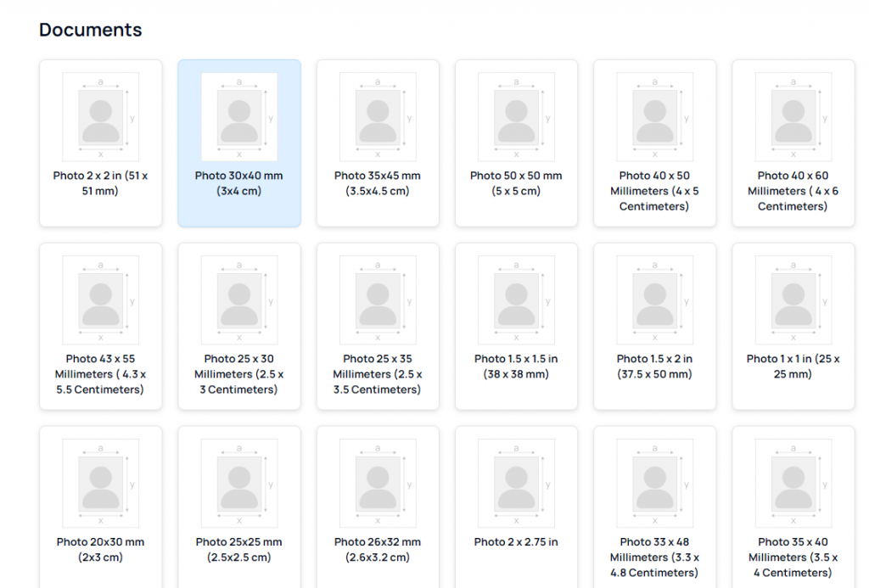Click Photo 25 x 30 Millimeters portrait icon
Screen dimensions: 869x588
[x=239, y=300]
